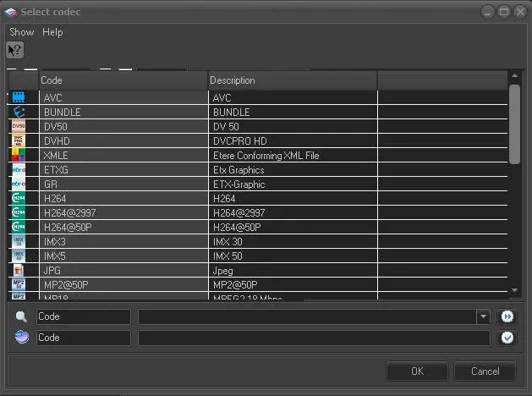Click the blue filter icon beside the lower Code field
Image resolution: width=532 pixels, height=396 pixels.
(x=22, y=338)
